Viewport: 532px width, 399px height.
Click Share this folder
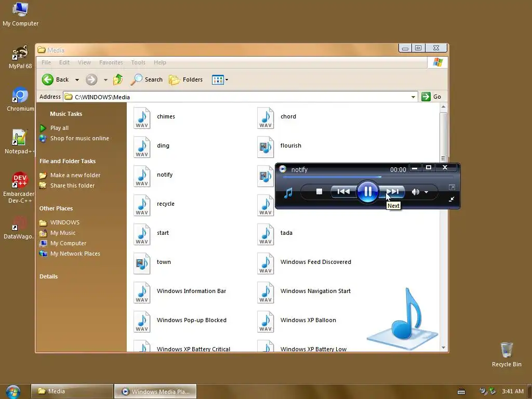[x=72, y=185]
